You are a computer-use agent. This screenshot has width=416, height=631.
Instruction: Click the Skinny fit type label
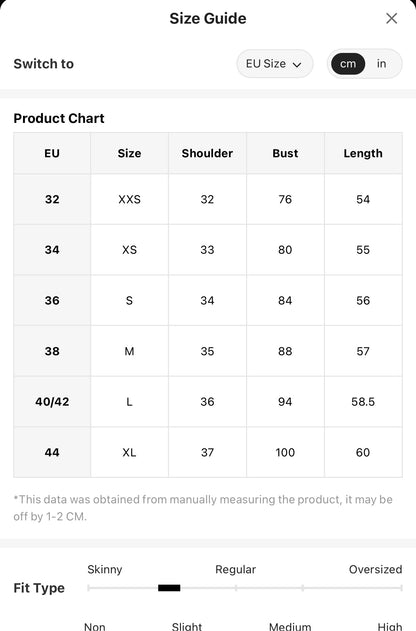tap(105, 569)
